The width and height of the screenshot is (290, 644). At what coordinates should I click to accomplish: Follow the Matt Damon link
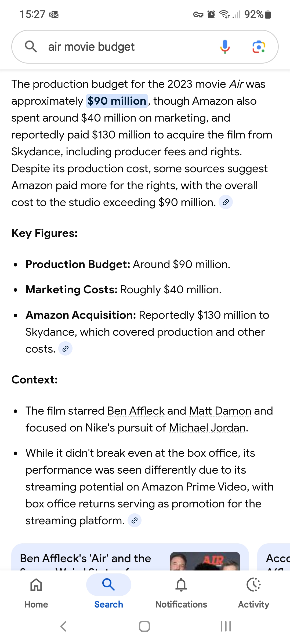(220, 411)
